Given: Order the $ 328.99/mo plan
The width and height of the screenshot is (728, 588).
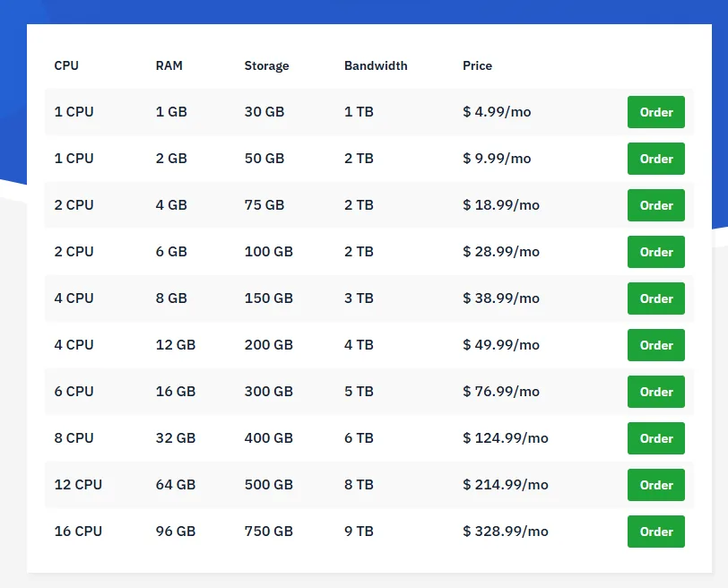Looking at the screenshot, I should click(655, 532).
